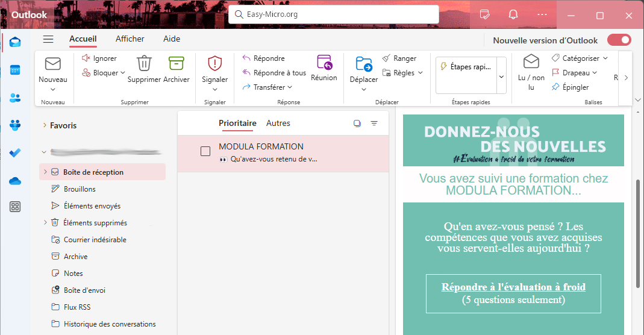Screen dimensions: 644x335
Task: Open the Nouveau dropdown arrow
Action: pos(53,90)
